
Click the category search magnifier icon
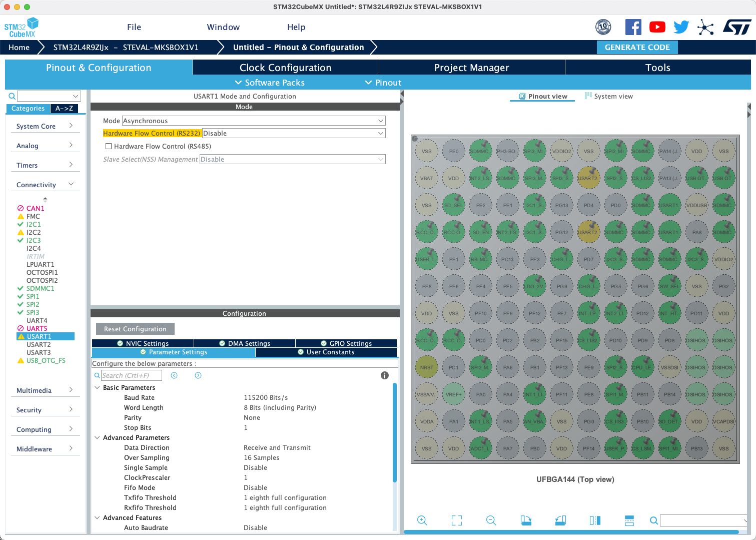[x=12, y=96]
